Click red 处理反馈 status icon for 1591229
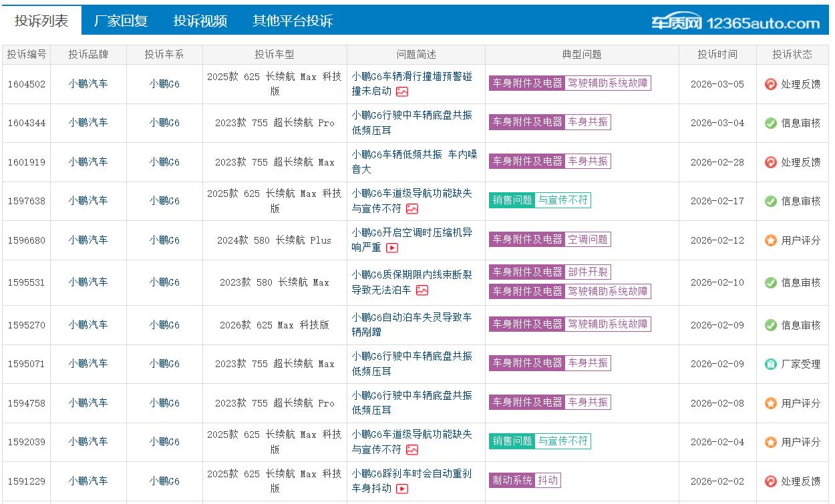Image resolution: width=835 pixels, height=504 pixels. [x=771, y=481]
